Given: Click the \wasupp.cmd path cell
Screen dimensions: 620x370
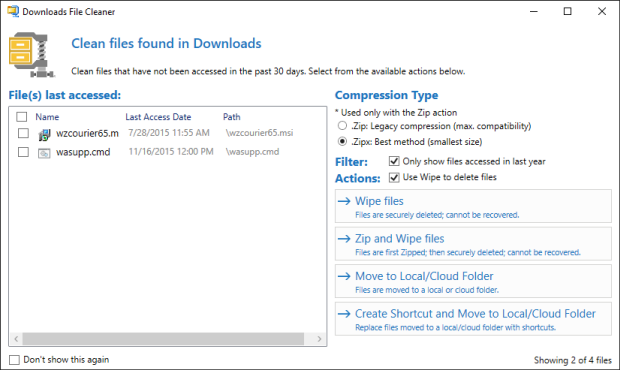Looking at the screenshot, I should [253, 152].
